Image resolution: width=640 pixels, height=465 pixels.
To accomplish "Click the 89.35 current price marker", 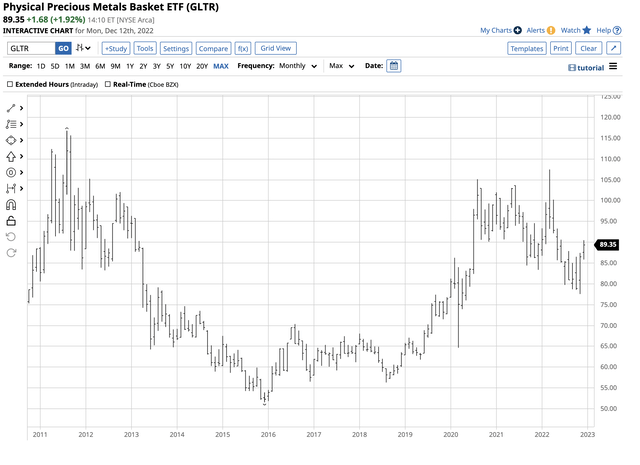I will tap(607, 245).
